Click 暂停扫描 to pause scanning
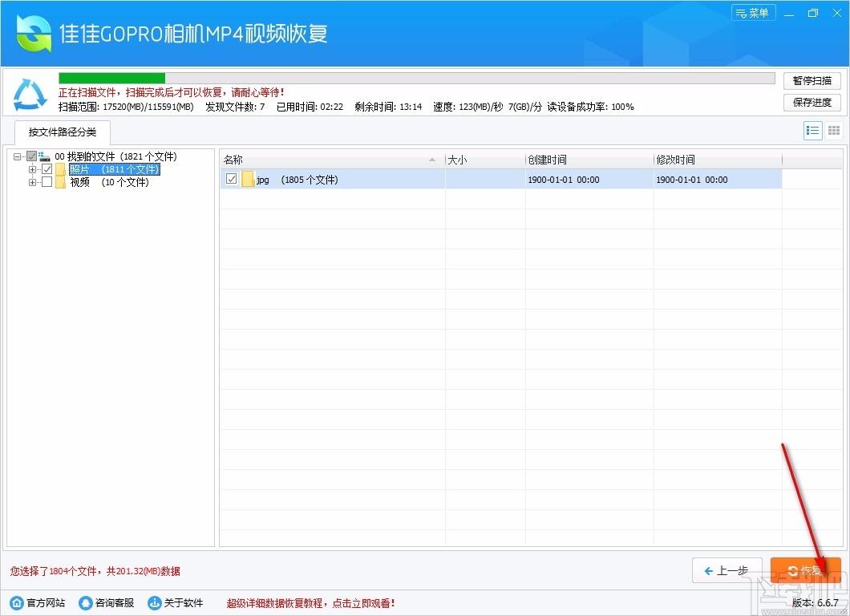 point(812,81)
